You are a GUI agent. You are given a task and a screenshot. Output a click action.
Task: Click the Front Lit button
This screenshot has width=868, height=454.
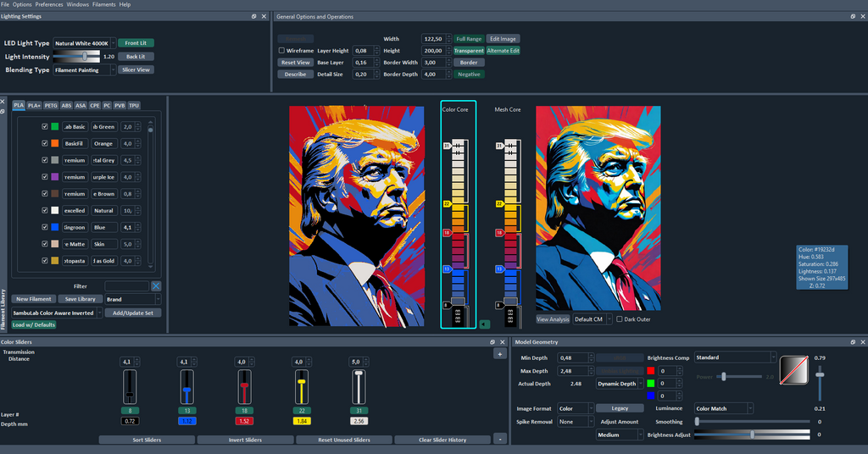tap(136, 43)
